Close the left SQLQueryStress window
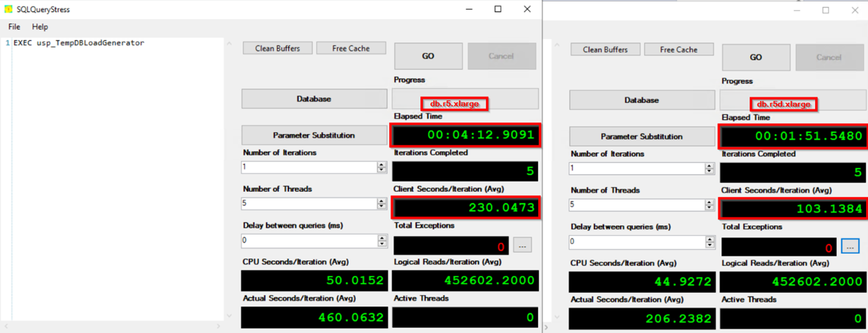868x333 pixels. coord(527,9)
